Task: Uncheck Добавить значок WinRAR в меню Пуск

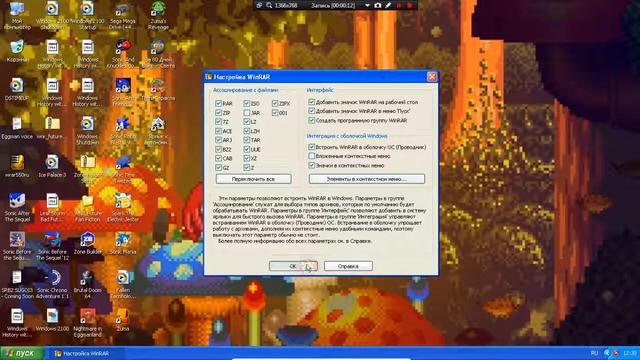Action: point(312,111)
